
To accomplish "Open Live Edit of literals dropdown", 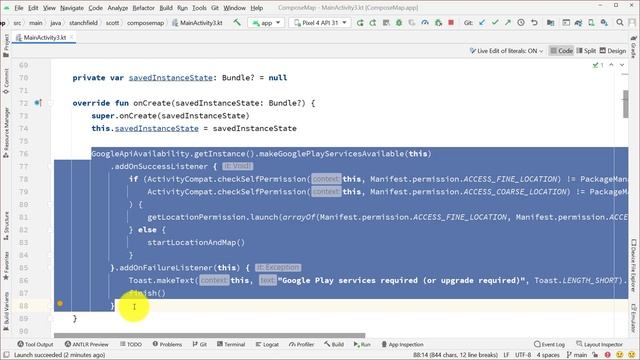I will [x=507, y=51].
